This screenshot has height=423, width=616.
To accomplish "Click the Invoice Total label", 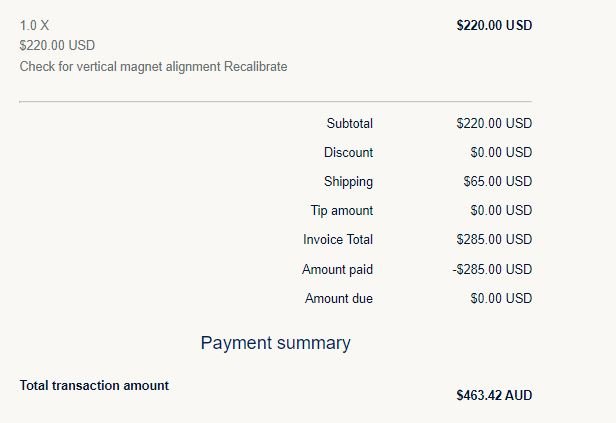I will [338, 240].
